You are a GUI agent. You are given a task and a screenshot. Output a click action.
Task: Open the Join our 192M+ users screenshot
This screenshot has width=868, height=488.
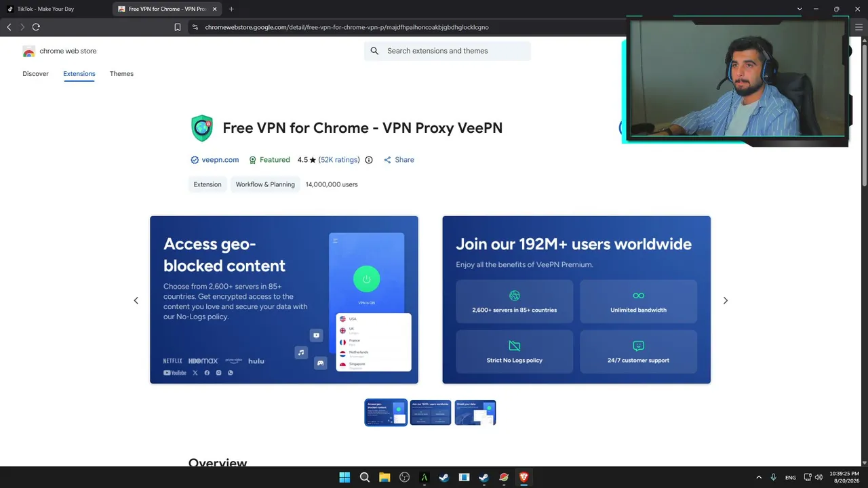[576, 300]
